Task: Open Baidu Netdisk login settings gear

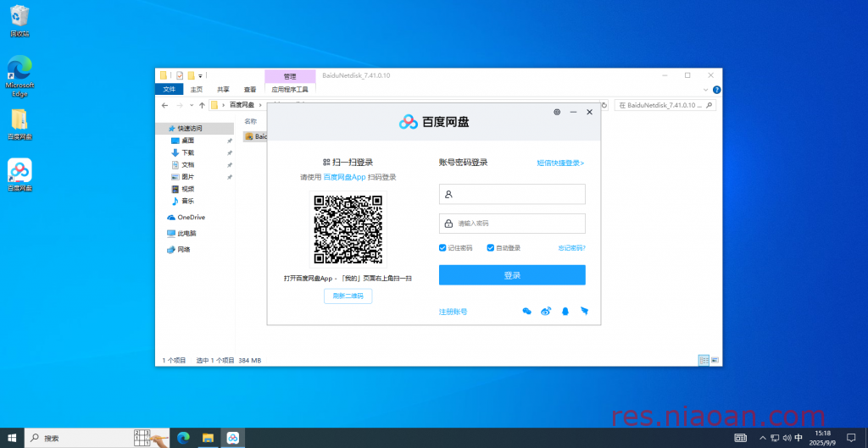Action: coord(557,112)
